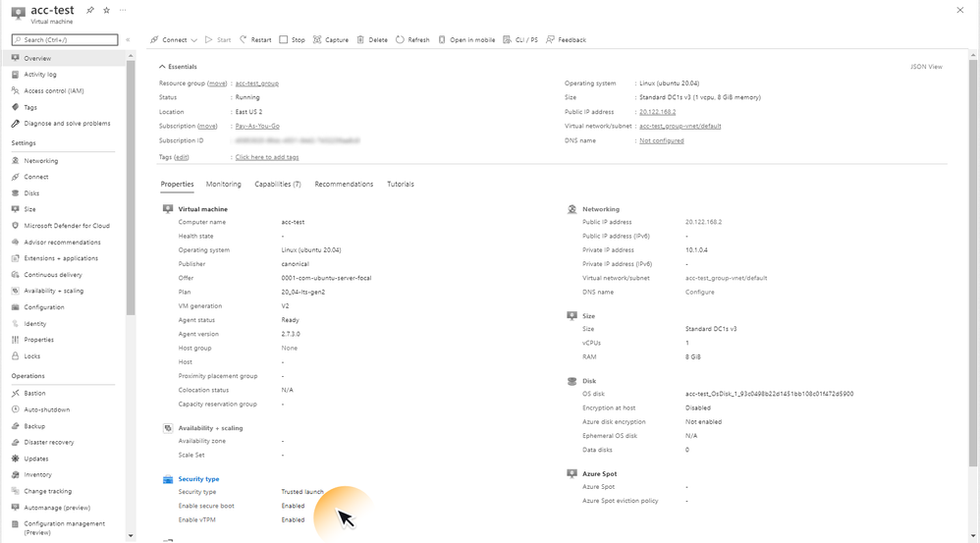Screen dimensions: 980x543
Task: Open Advisor recommendations
Action: coord(63,242)
